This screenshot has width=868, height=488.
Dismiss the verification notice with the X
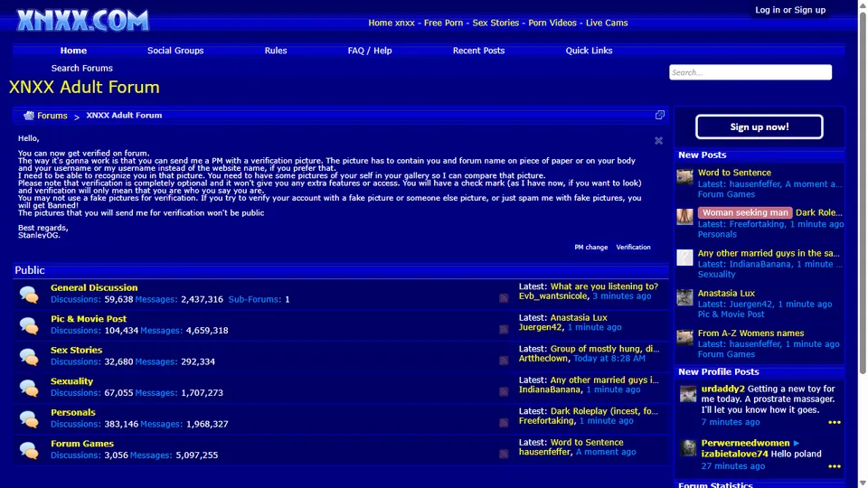tap(658, 141)
